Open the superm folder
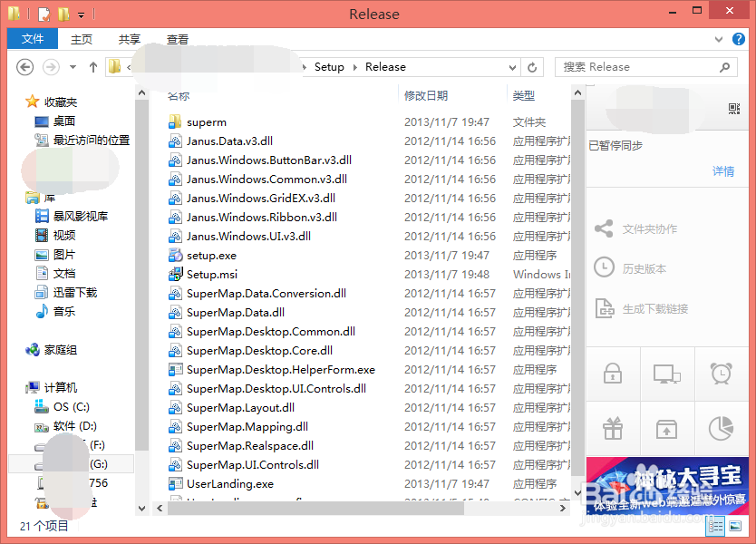The image size is (756, 544). [x=207, y=122]
